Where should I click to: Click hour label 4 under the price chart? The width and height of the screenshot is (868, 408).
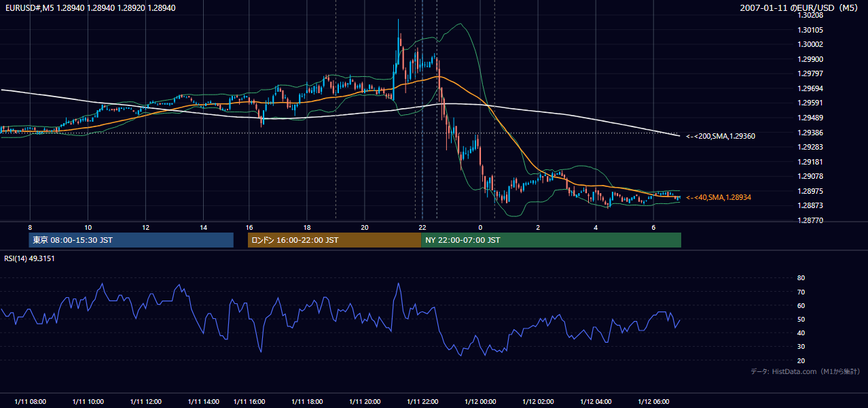point(596,227)
